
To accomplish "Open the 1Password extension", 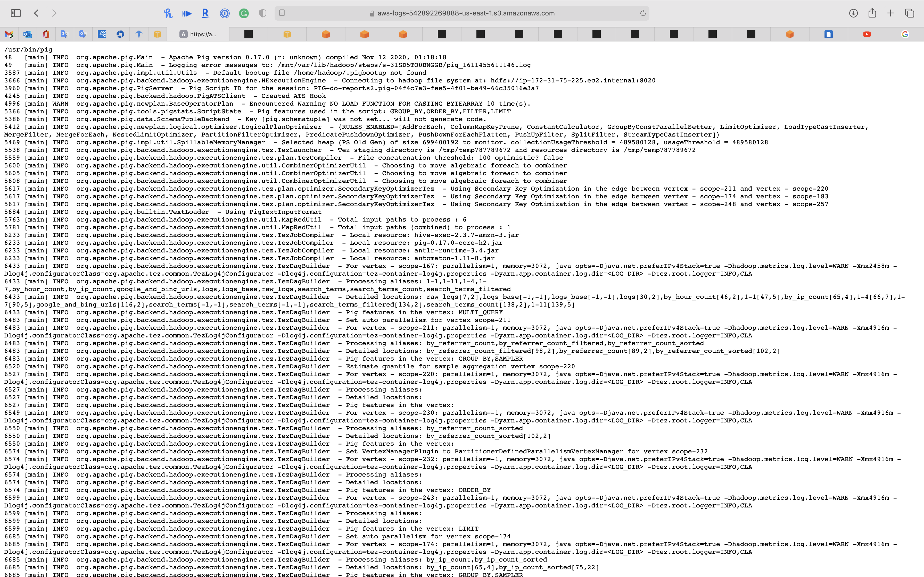I will [x=225, y=13].
